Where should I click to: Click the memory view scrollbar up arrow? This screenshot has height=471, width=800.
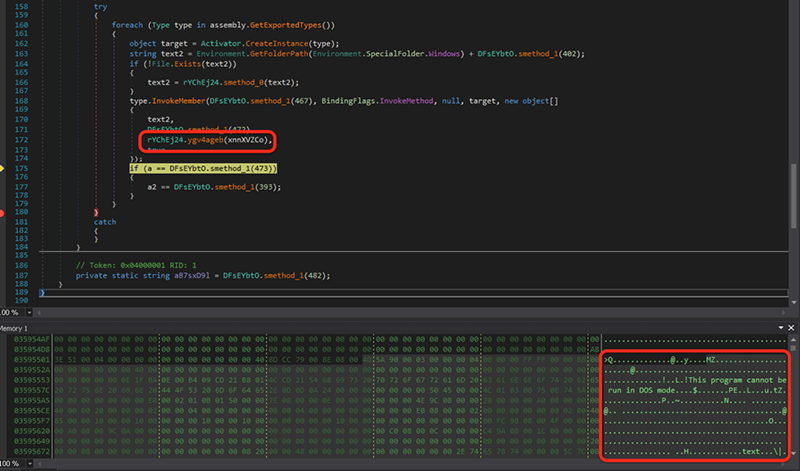click(x=793, y=339)
